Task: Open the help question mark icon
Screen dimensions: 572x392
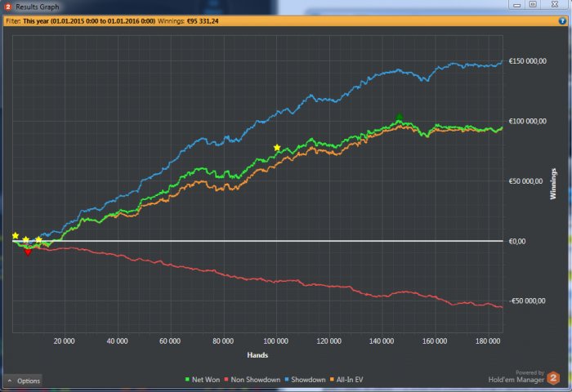Action: [x=562, y=20]
